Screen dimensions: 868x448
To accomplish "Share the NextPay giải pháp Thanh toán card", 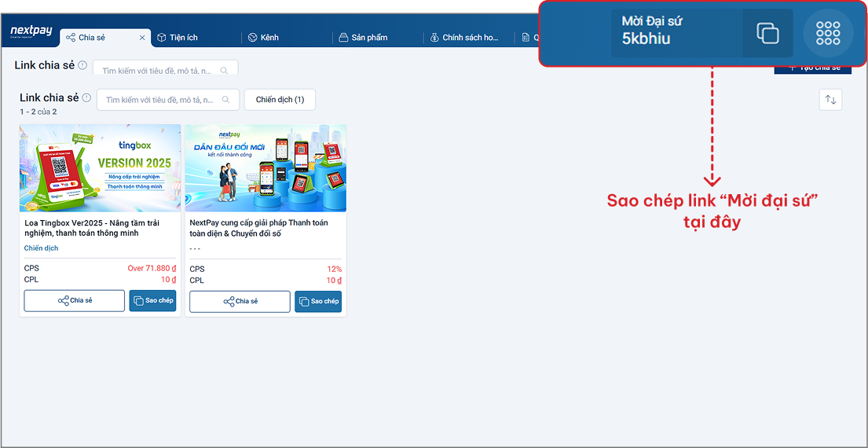I will tap(240, 301).
